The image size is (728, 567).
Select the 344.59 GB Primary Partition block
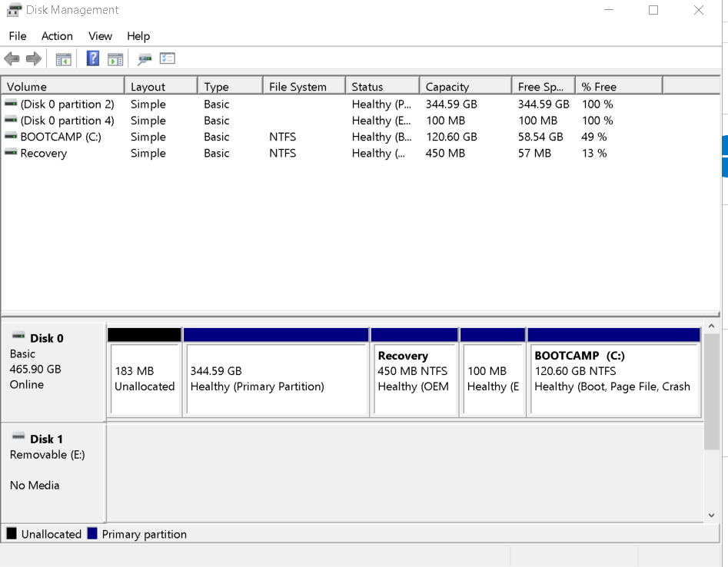(276, 372)
